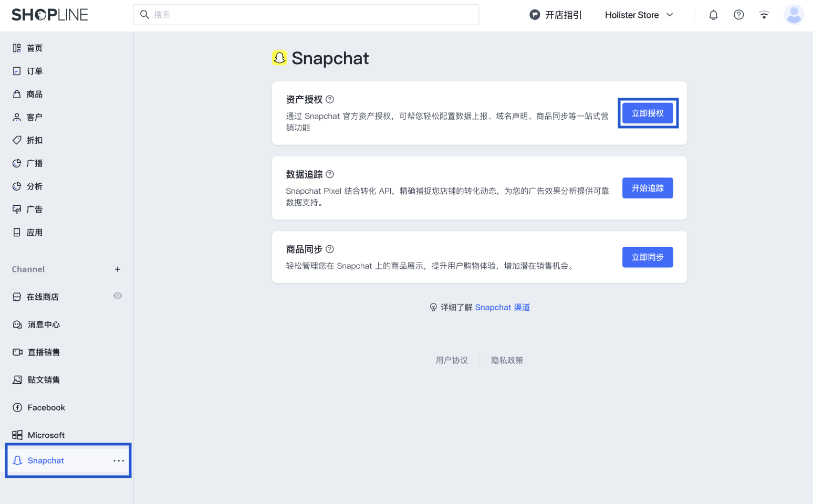Click the 消息中心 chat icon
The width and height of the screenshot is (813, 504).
[17, 325]
